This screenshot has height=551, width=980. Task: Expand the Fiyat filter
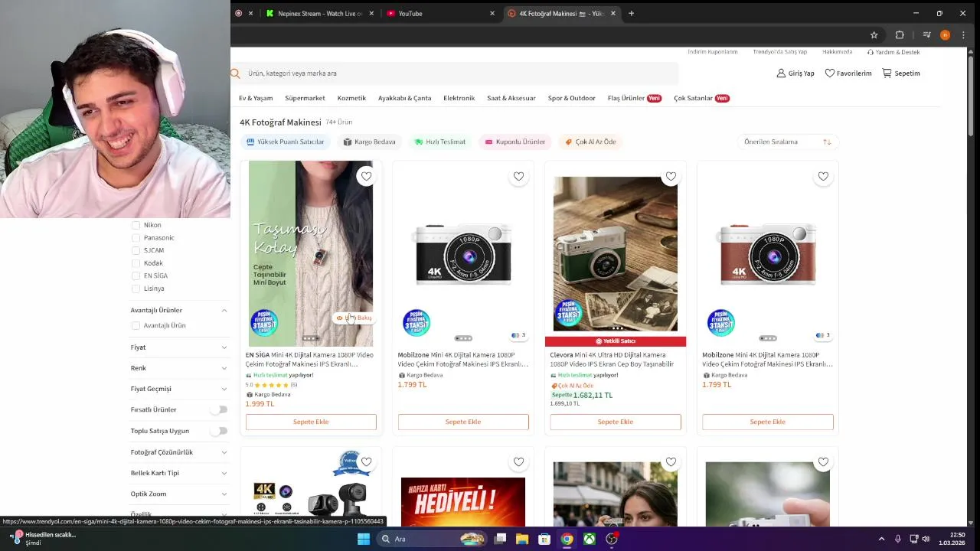224,347
